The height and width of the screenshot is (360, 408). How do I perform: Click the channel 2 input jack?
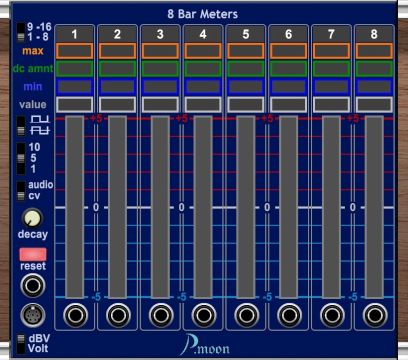pyautogui.click(x=118, y=315)
